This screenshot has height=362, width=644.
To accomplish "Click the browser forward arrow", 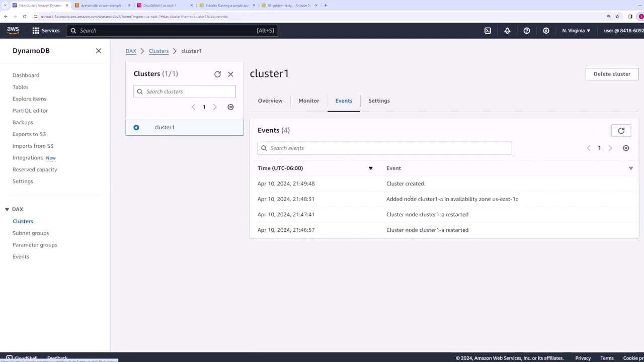I will [x=15, y=17].
